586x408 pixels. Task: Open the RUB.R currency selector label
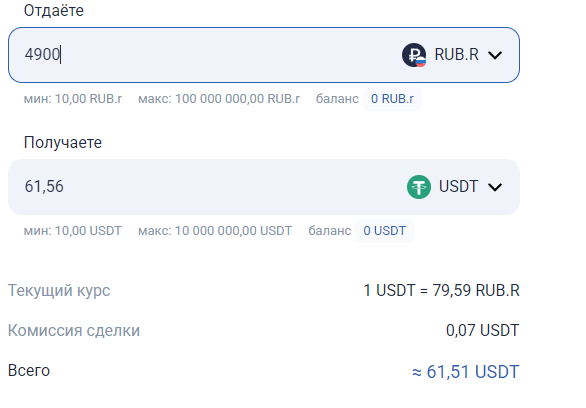pos(456,55)
